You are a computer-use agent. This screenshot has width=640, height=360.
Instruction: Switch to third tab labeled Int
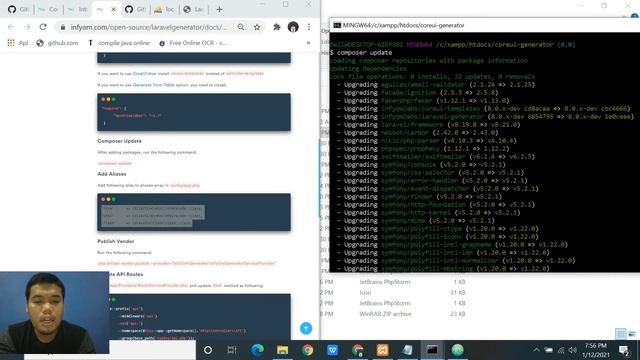pyautogui.click(x=78, y=9)
